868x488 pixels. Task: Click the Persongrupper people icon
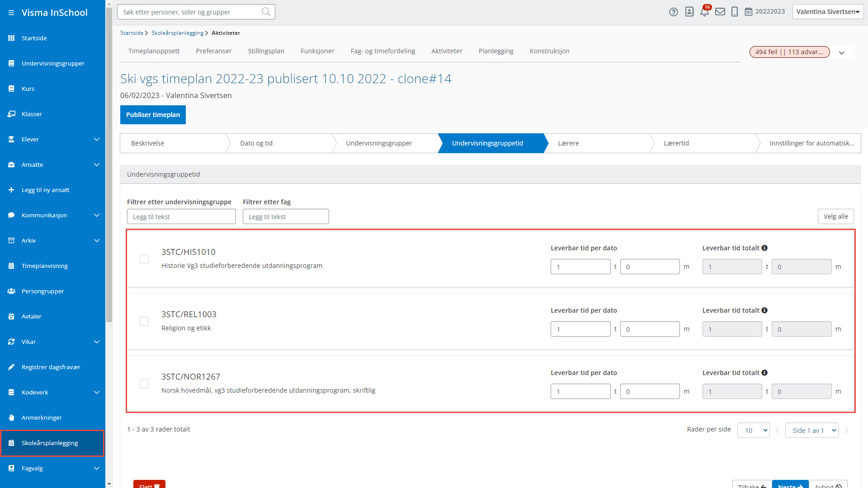point(11,291)
